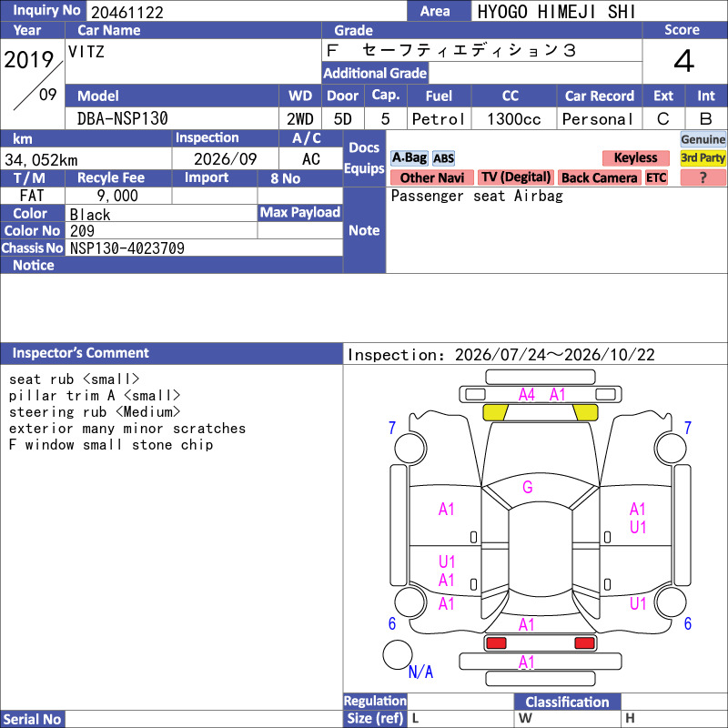The height and width of the screenshot is (728, 728).
Task: Select model code DBA-NSP130
Action: pos(123,118)
